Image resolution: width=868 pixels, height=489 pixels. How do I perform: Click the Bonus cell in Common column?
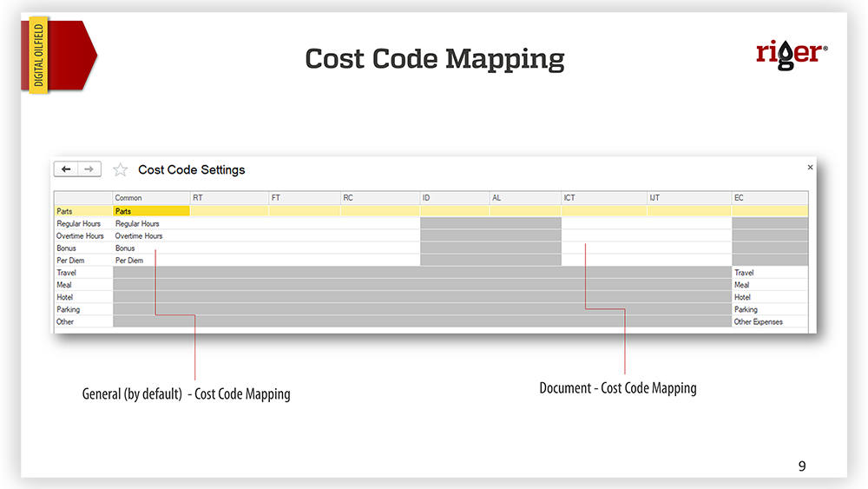pos(151,248)
